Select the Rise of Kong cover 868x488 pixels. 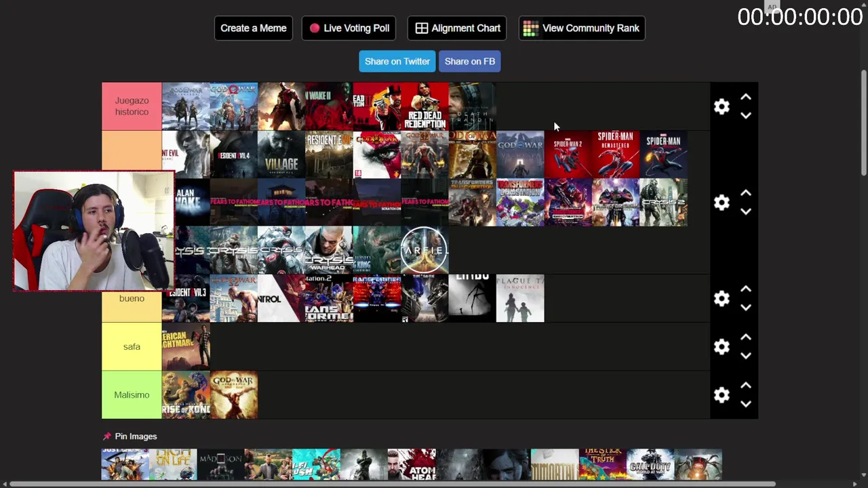pos(186,395)
